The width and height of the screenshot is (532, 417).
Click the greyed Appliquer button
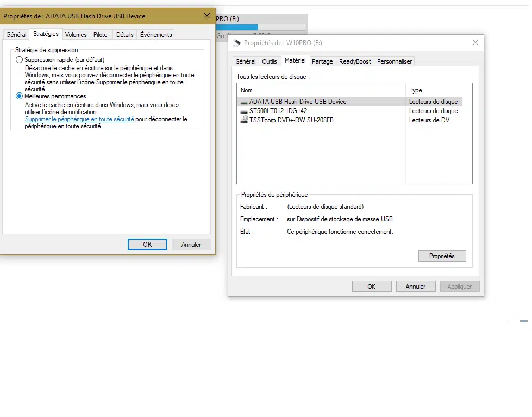(460, 287)
